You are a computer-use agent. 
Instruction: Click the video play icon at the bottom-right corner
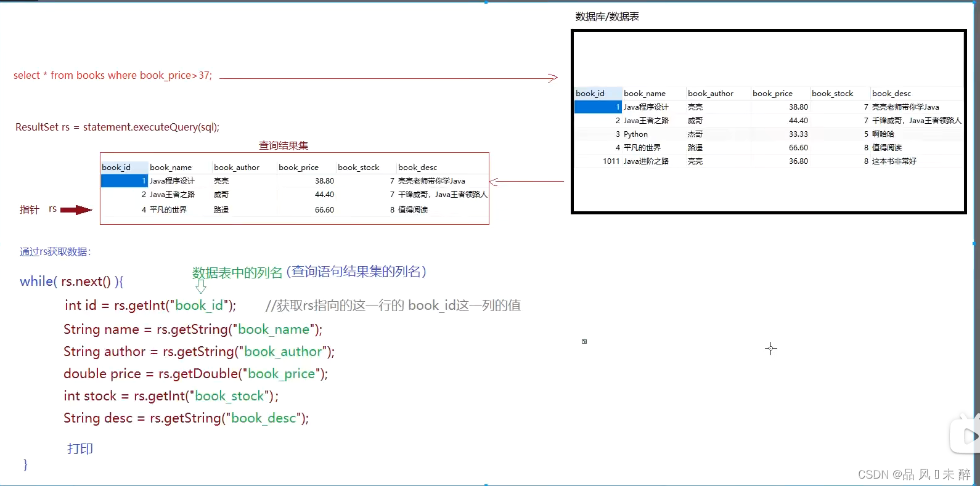pos(966,436)
